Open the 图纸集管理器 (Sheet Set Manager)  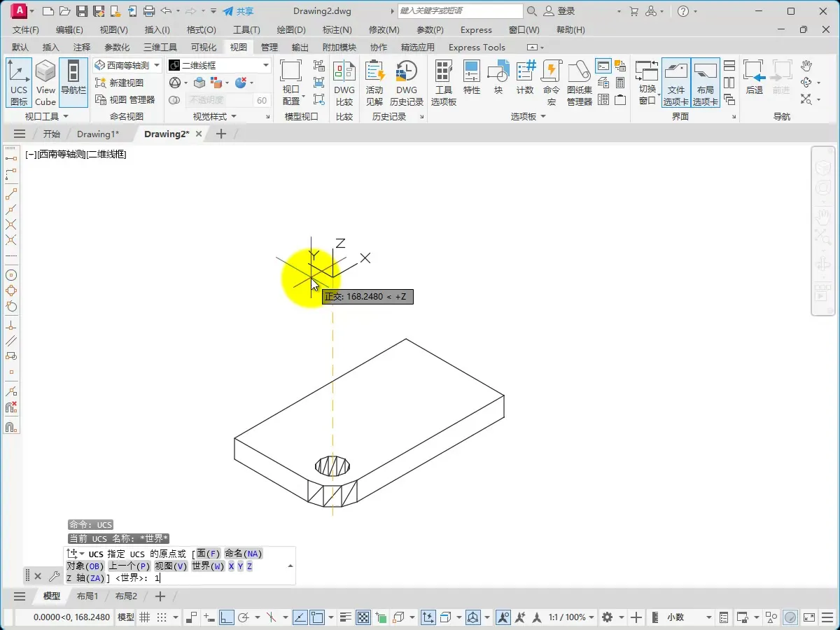coord(579,82)
